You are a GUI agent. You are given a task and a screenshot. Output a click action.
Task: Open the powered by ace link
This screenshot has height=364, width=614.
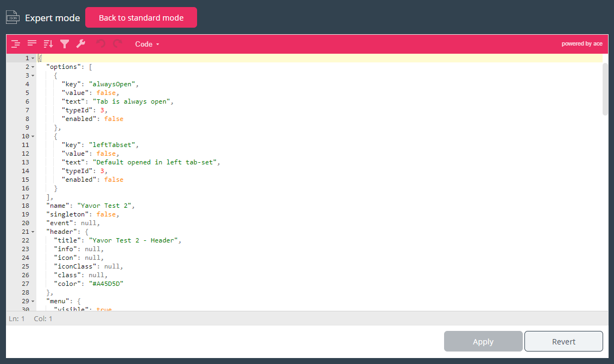pyautogui.click(x=581, y=44)
